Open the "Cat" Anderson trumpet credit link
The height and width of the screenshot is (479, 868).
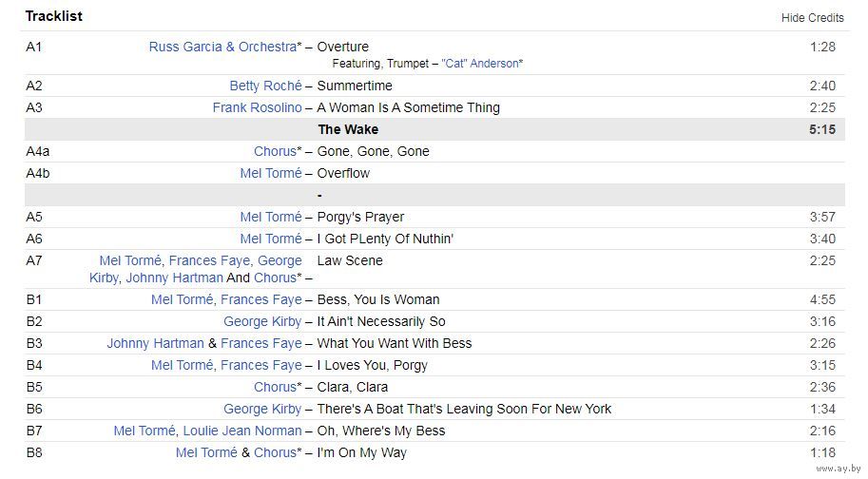coord(479,64)
